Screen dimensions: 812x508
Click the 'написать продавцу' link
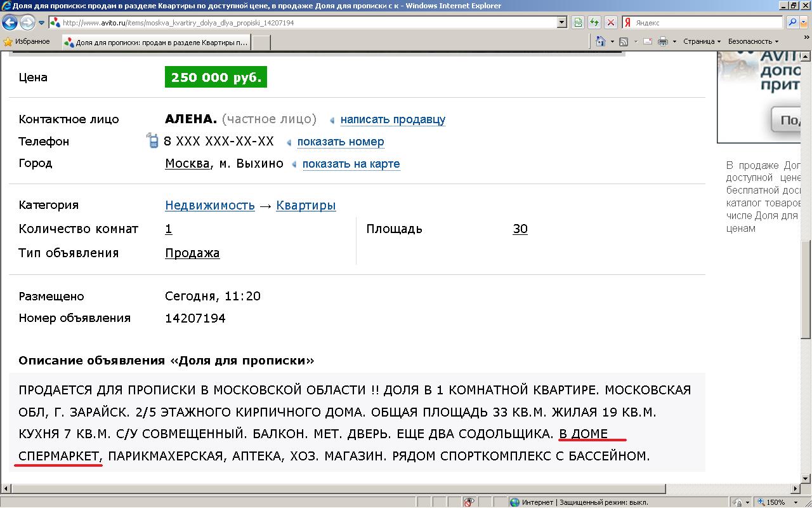point(393,119)
